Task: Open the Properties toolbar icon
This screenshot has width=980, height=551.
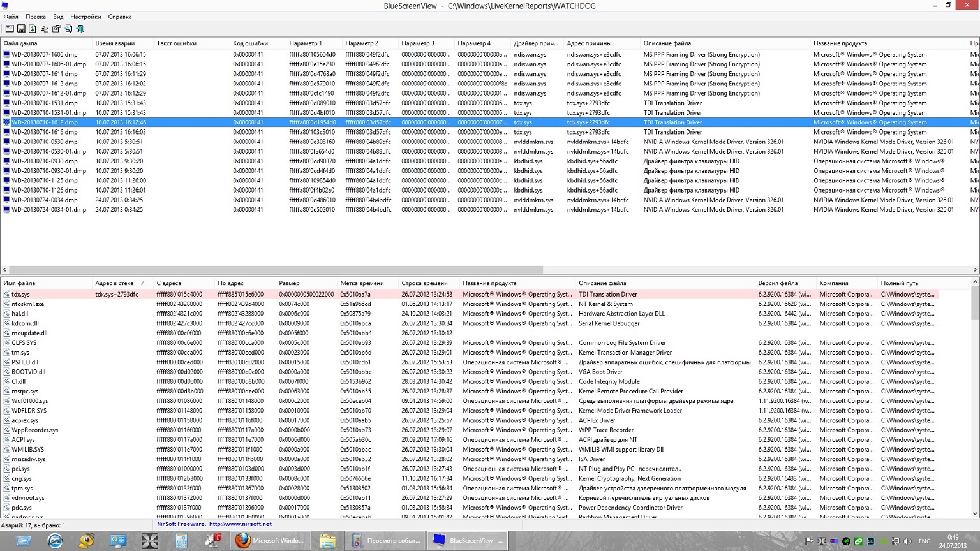Action: click(56, 29)
